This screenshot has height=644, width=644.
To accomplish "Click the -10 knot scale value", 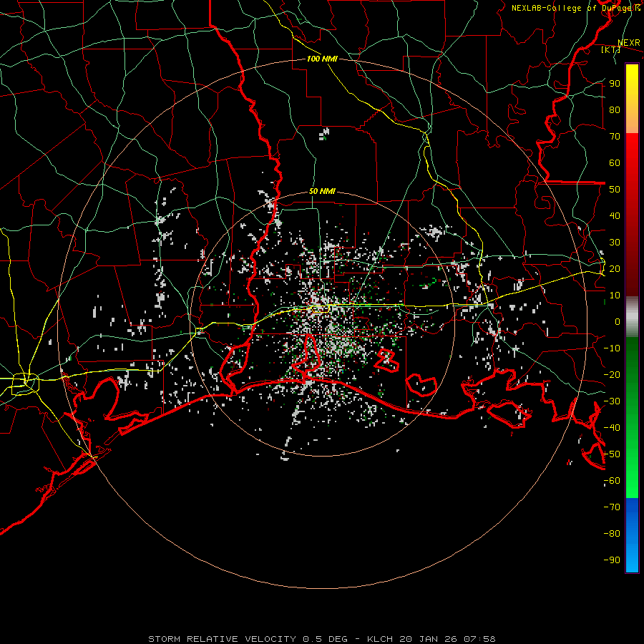I will tap(612, 348).
